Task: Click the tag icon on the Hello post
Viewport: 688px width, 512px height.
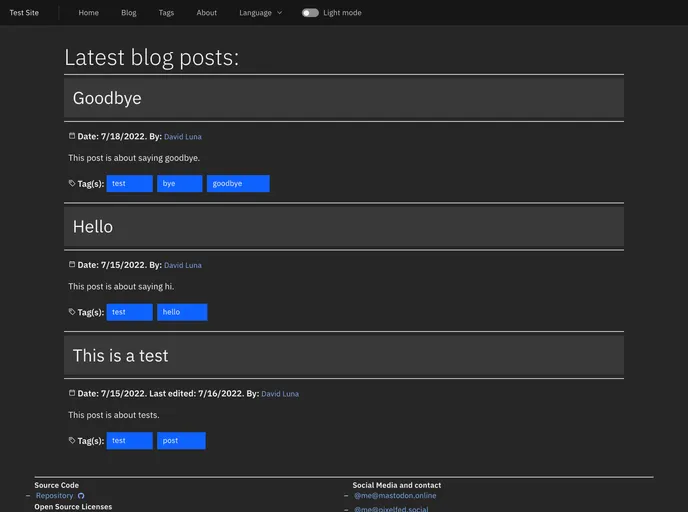Action: click(72, 312)
